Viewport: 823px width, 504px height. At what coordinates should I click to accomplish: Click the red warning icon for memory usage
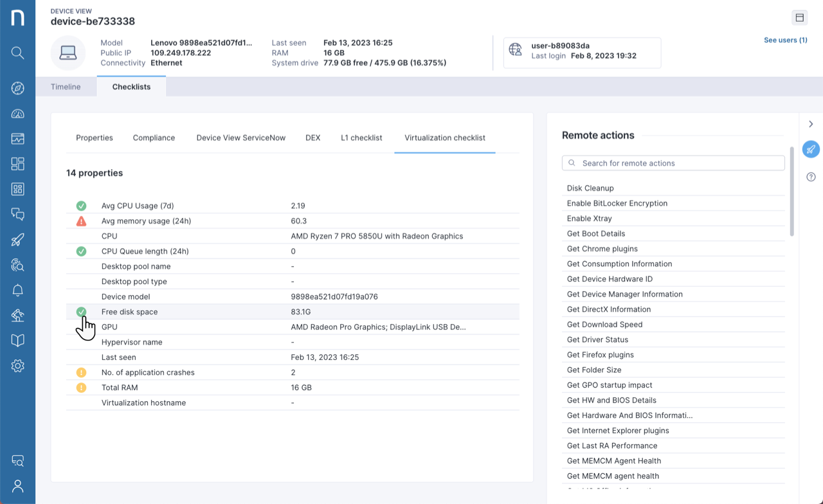coord(81,221)
